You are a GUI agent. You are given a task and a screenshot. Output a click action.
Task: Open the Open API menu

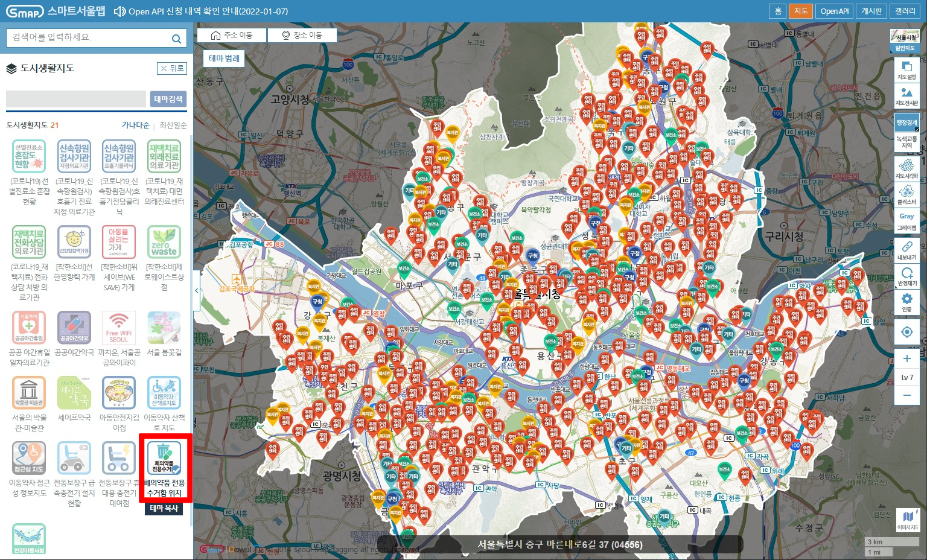[x=834, y=11]
